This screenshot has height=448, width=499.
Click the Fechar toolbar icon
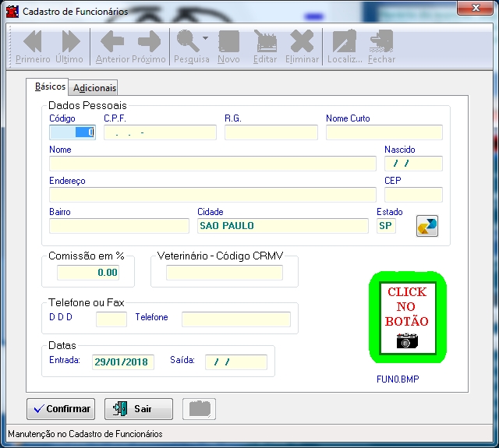[x=381, y=41]
